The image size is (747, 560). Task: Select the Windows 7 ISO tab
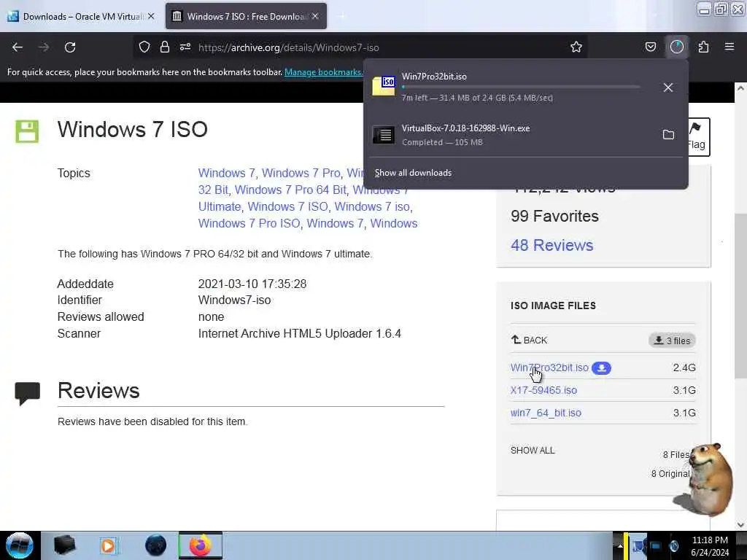pos(246,17)
